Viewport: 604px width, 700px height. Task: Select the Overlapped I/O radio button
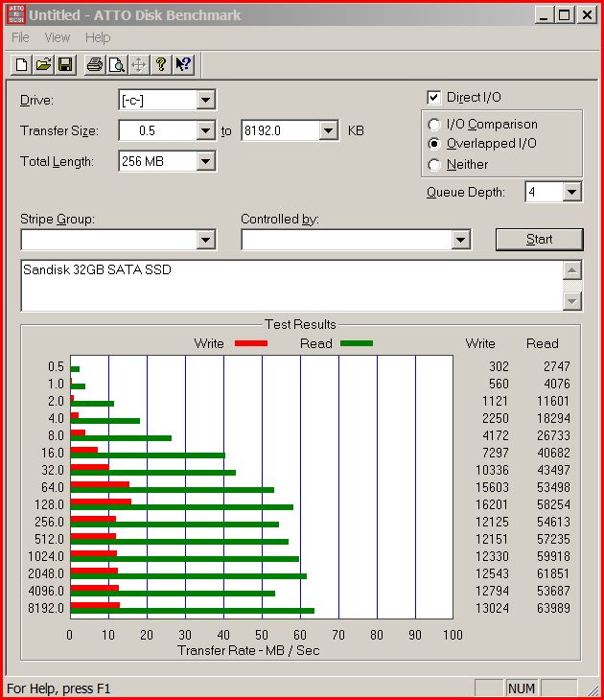pos(434,144)
